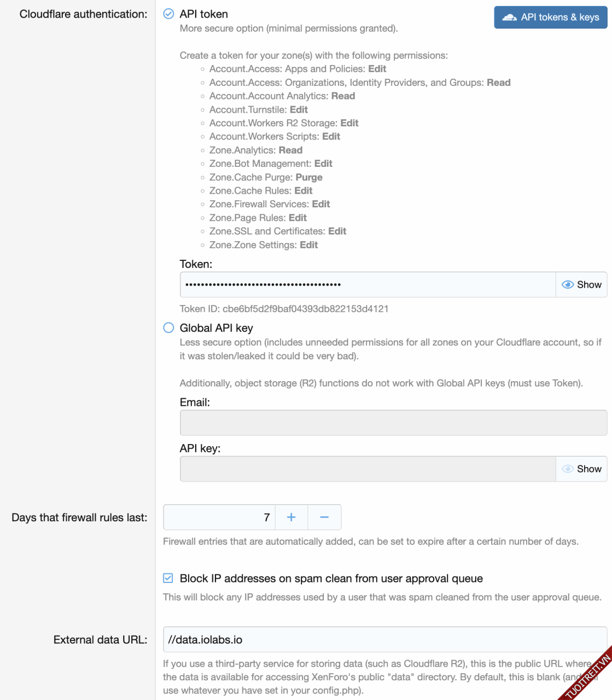
Task: Click the Token password field
Action: click(x=368, y=285)
